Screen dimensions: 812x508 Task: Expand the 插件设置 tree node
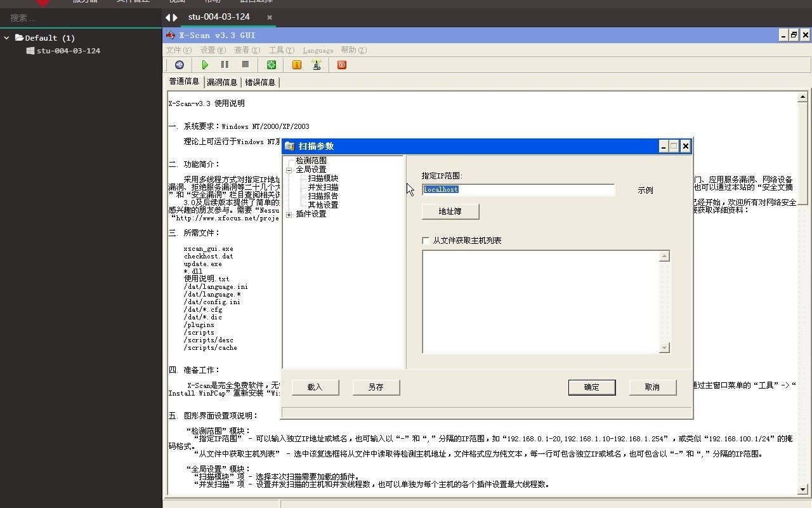point(289,215)
